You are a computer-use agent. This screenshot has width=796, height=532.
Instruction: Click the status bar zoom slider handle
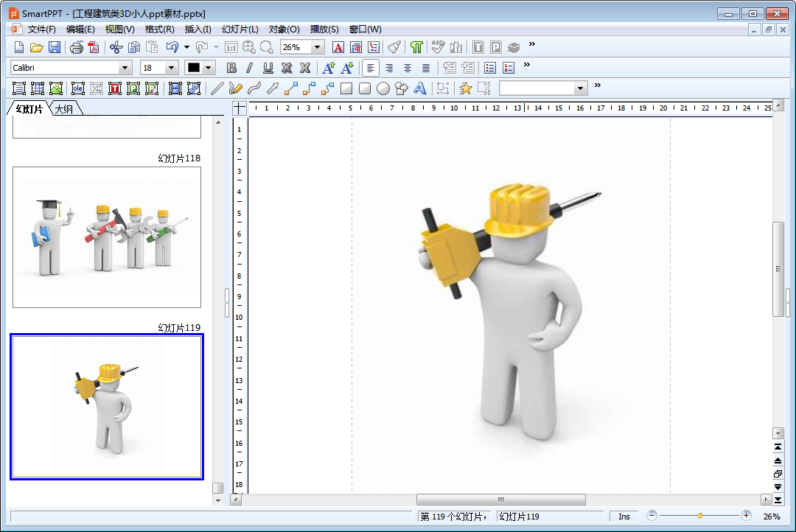point(700,516)
